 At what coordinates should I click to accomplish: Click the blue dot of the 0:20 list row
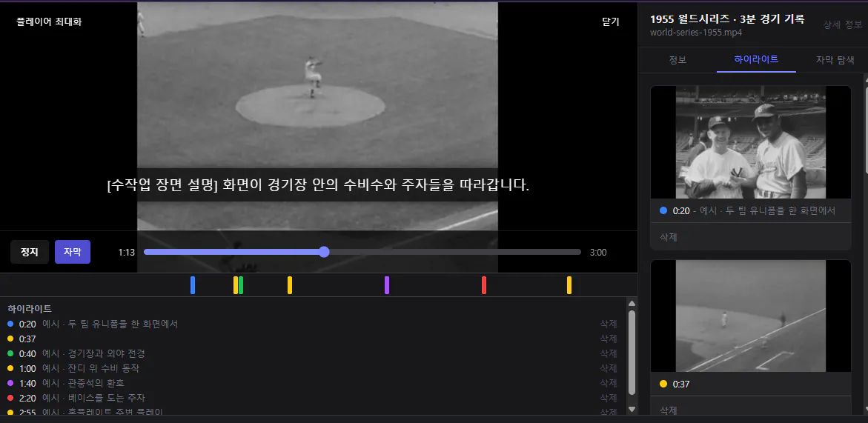coord(10,324)
